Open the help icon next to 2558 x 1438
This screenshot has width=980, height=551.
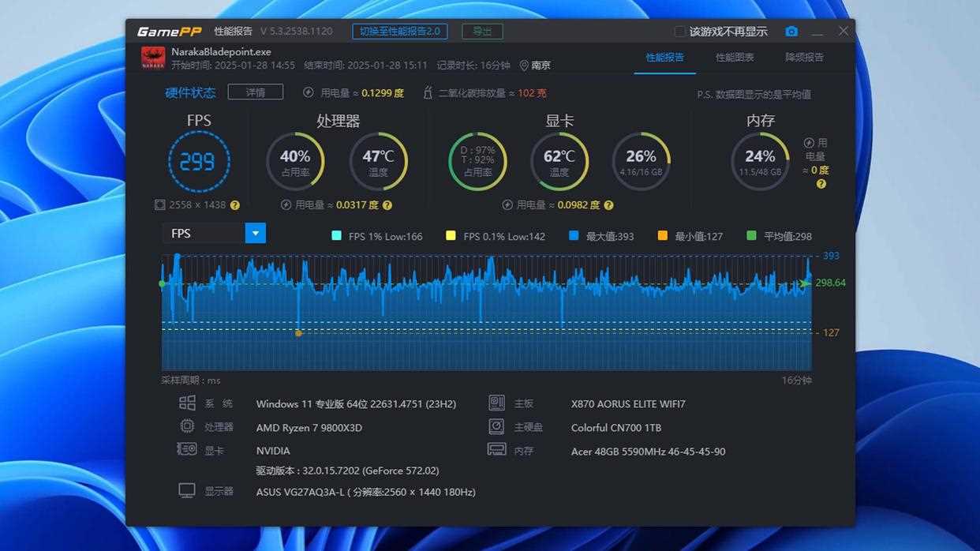234,205
